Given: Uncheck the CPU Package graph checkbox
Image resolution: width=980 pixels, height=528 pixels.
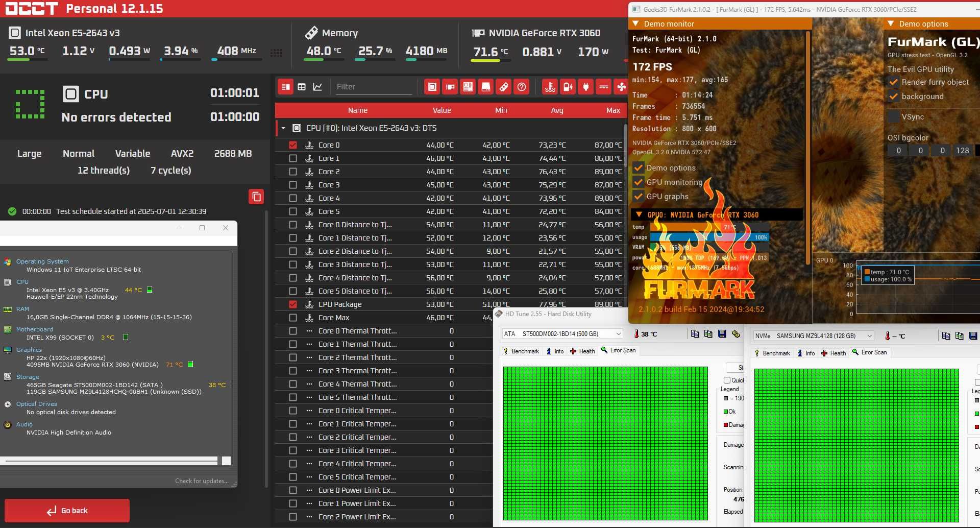Looking at the screenshot, I should [293, 304].
